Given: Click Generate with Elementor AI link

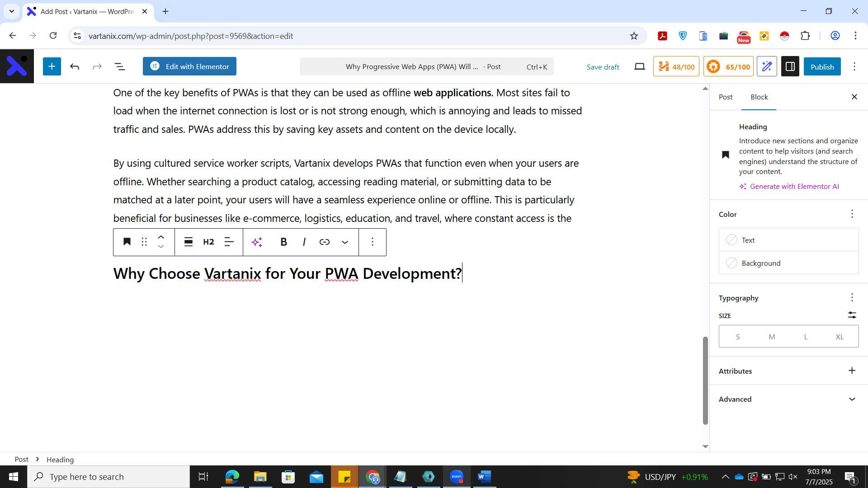Looking at the screenshot, I should (789, 186).
